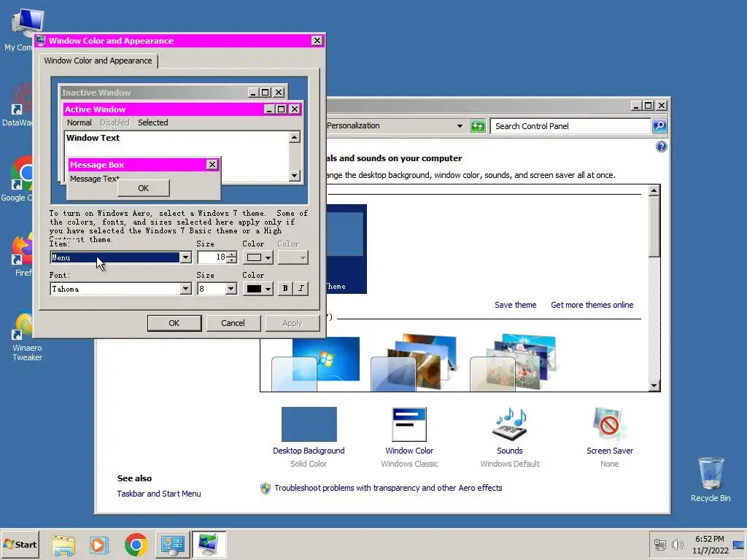Click themes list scroll up arrow
747x560 pixels.
pos(654,190)
